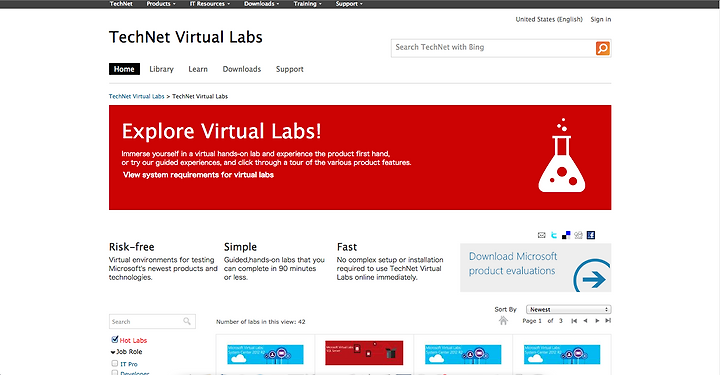The image size is (720, 375).
Task: Click the magnifier in labs search box
Action: (x=187, y=321)
